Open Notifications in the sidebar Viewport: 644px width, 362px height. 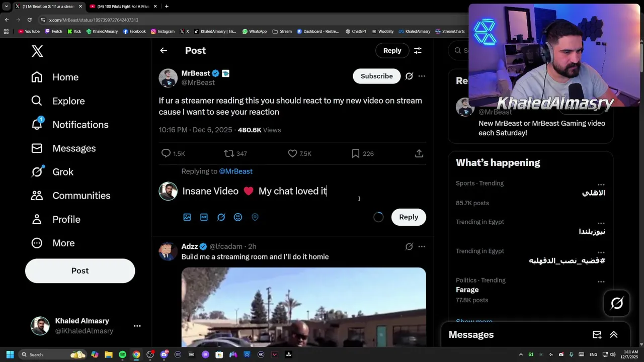coord(69,124)
